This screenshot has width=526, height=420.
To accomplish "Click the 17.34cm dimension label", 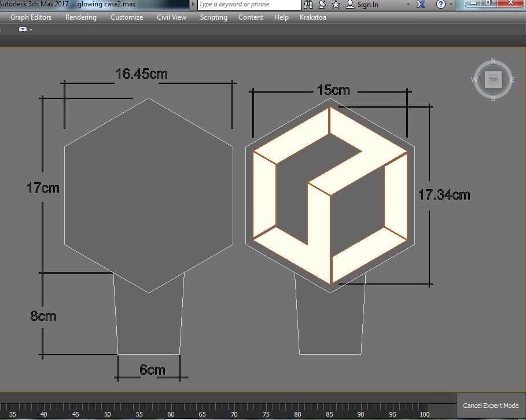I will [x=444, y=195].
